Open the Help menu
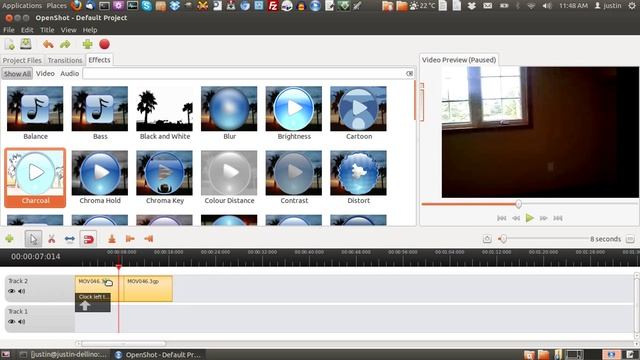640x360 pixels. pyautogui.click(x=90, y=30)
